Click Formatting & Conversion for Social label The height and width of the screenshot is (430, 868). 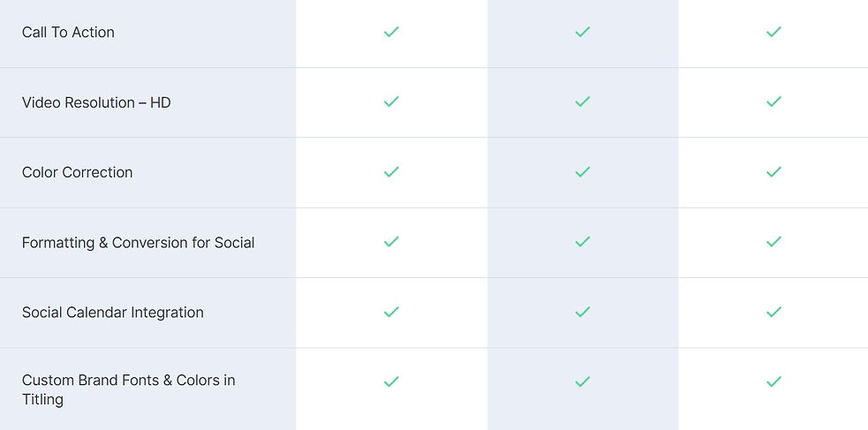point(138,243)
